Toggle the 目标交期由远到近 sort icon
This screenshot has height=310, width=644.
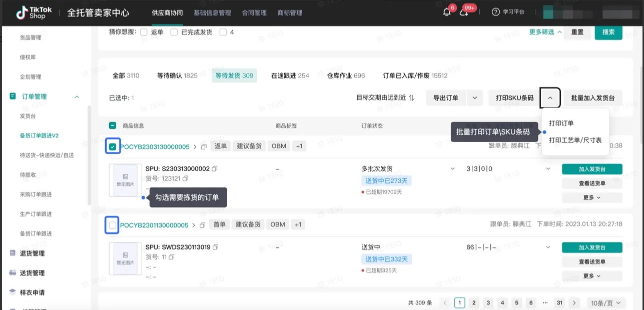pos(412,98)
